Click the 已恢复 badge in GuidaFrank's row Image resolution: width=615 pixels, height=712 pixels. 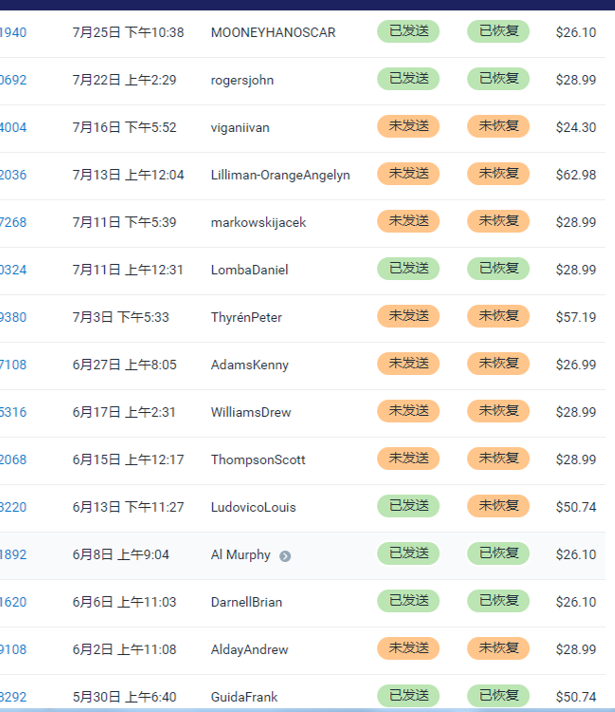[x=498, y=696]
